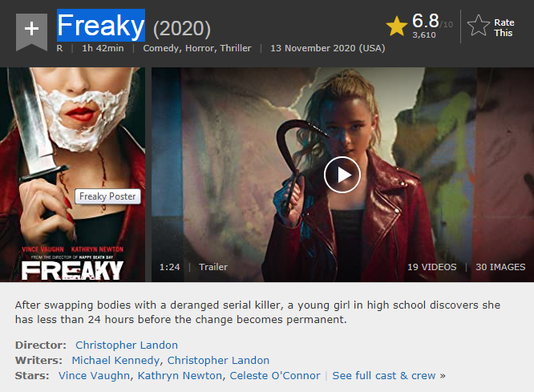Click the gold rating star
Image resolution: width=534 pixels, height=392 pixels.
click(x=396, y=26)
